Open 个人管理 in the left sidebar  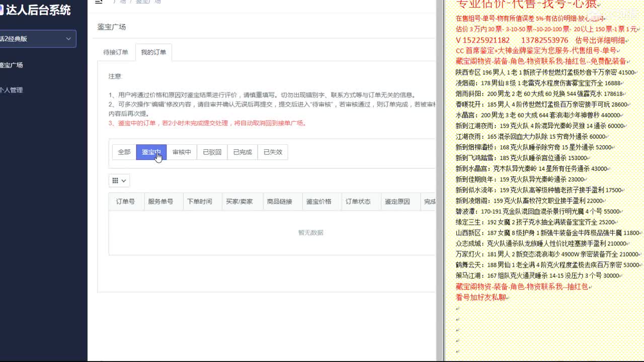tap(11, 90)
